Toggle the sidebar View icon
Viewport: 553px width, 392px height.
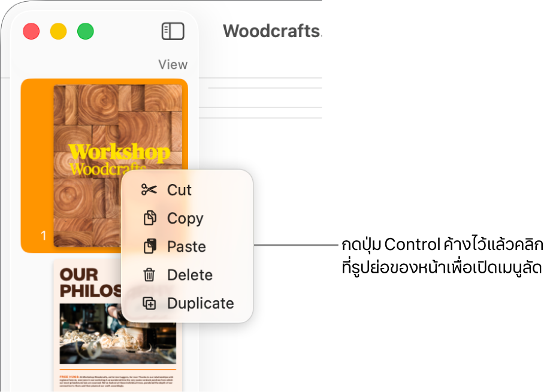tap(173, 31)
